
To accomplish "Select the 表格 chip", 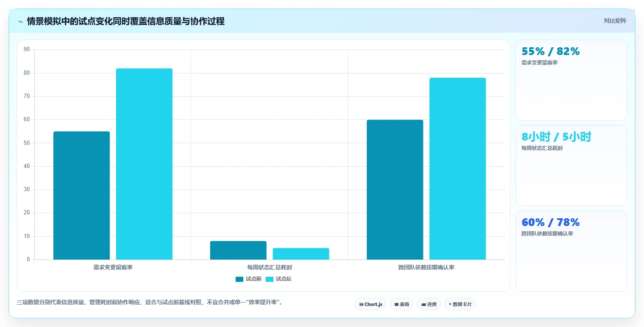I will 402,304.
